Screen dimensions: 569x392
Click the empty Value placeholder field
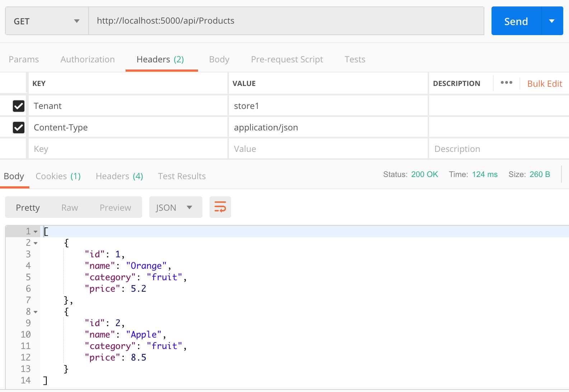click(x=328, y=149)
